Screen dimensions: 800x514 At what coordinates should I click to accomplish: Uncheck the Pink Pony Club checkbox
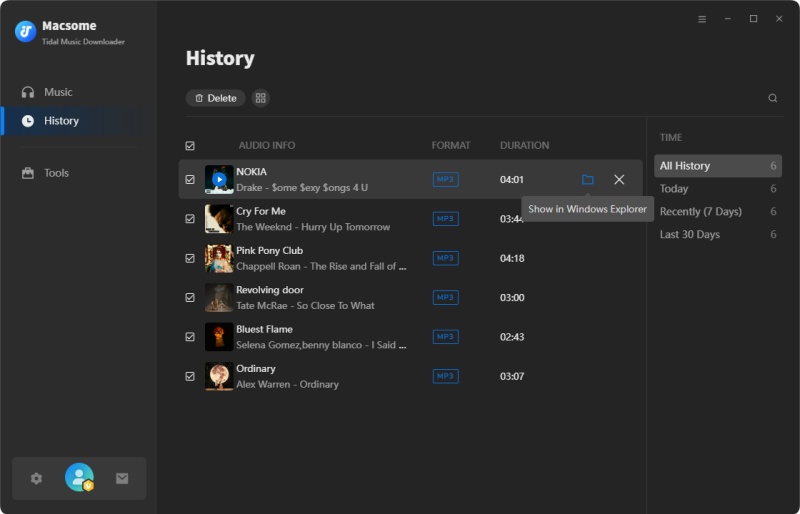190,258
